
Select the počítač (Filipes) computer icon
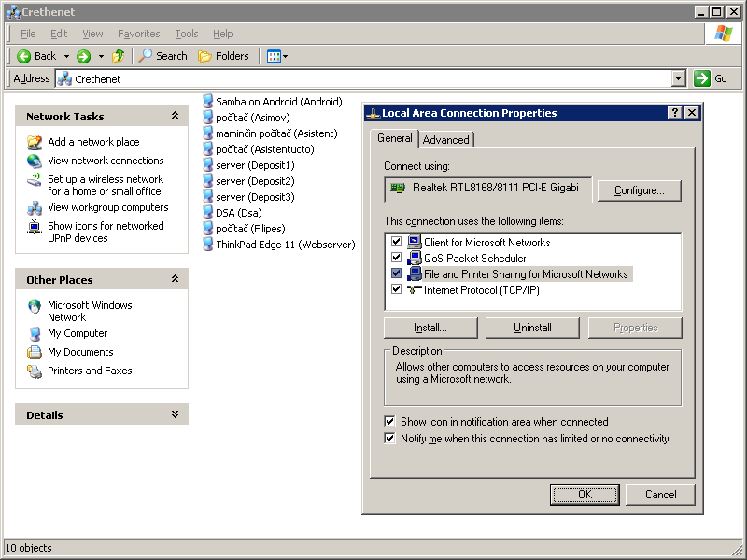pyautogui.click(x=207, y=228)
